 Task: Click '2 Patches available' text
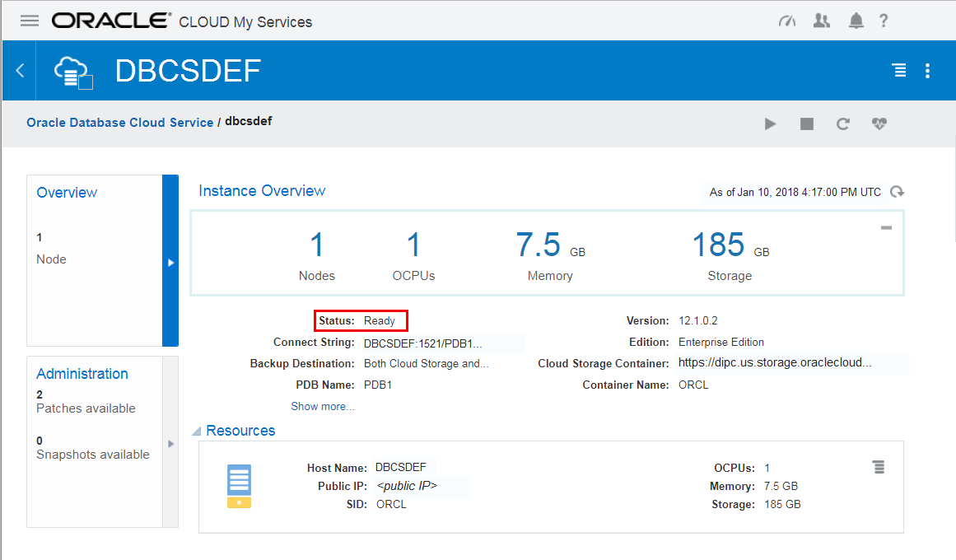[86, 401]
